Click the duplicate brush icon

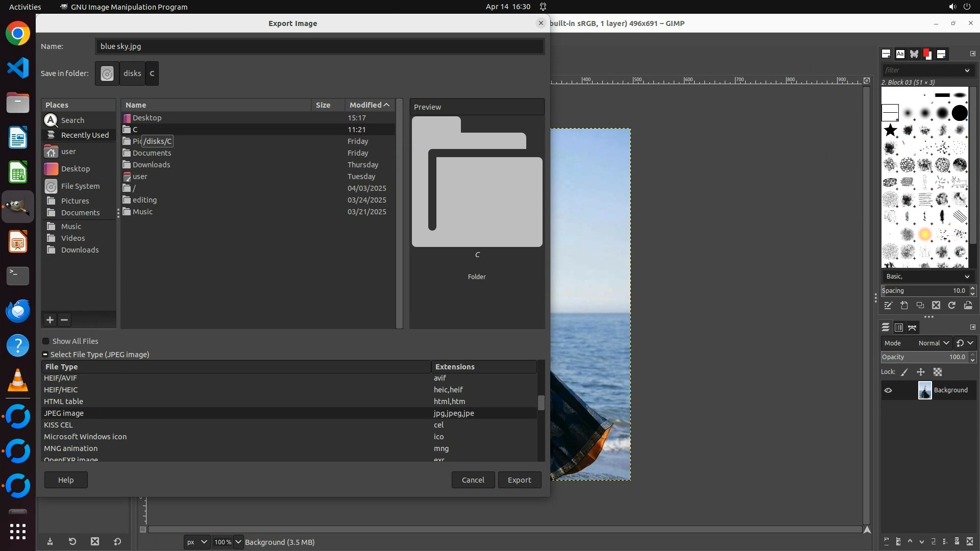click(920, 306)
